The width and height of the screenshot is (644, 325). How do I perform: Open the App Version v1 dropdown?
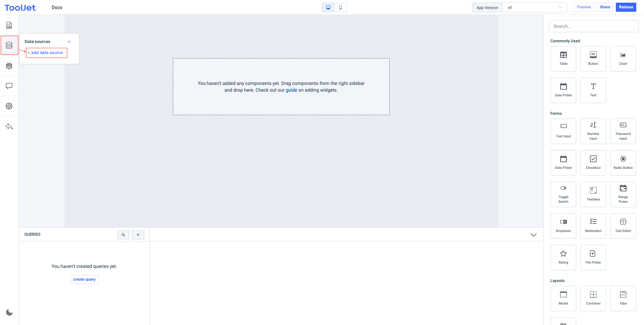535,7
